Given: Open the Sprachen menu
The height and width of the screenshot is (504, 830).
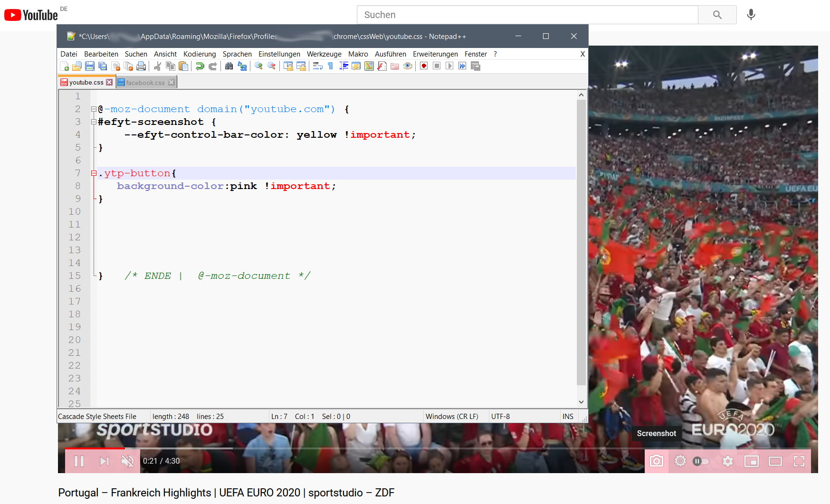Looking at the screenshot, I should [237, 54].
